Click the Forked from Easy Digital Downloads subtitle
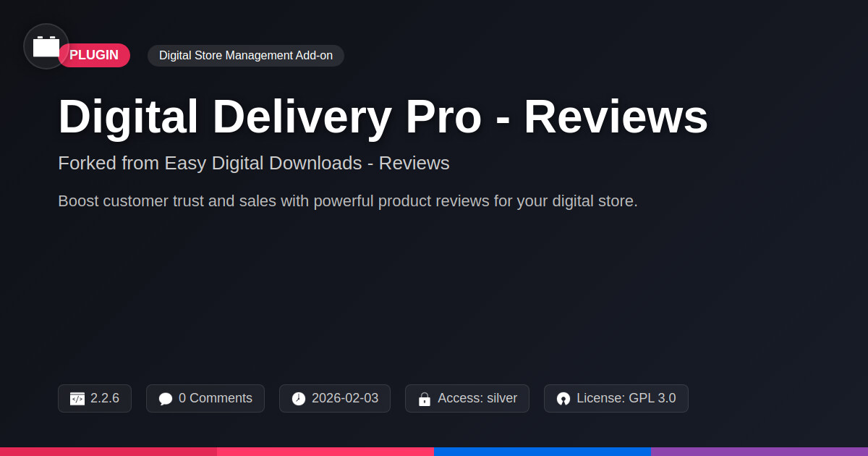868x456 pixels. [254, 163]
